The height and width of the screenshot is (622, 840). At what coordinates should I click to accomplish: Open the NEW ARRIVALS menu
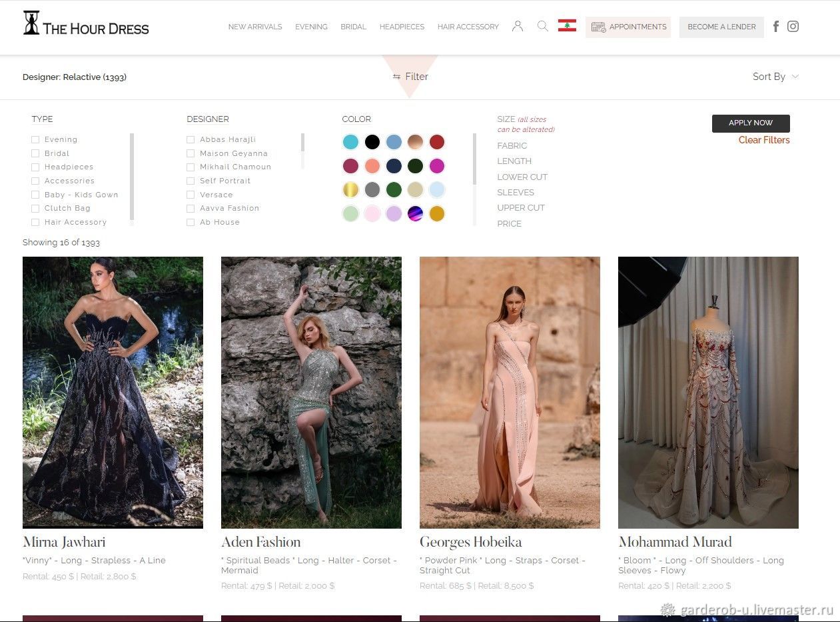255,27
